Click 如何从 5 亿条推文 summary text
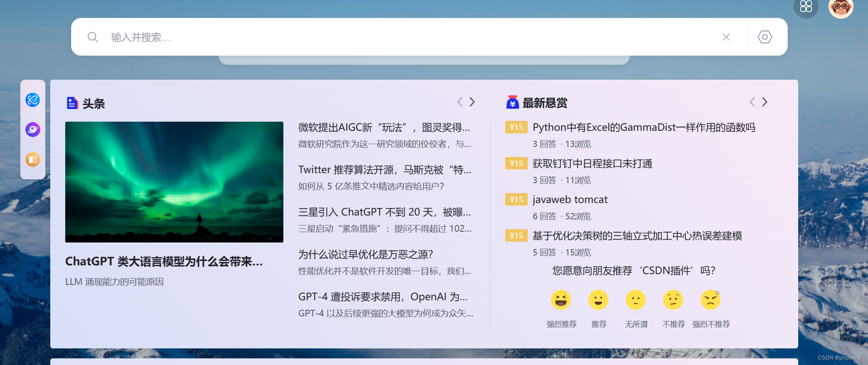The image size is (868, 365). coord(371,186)
